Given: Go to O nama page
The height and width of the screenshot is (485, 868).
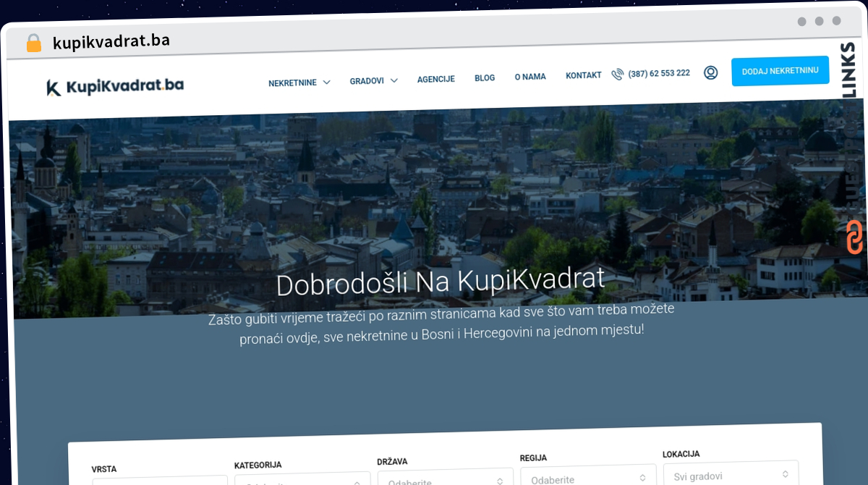Looking at the screenshot, I should point(530,77).
